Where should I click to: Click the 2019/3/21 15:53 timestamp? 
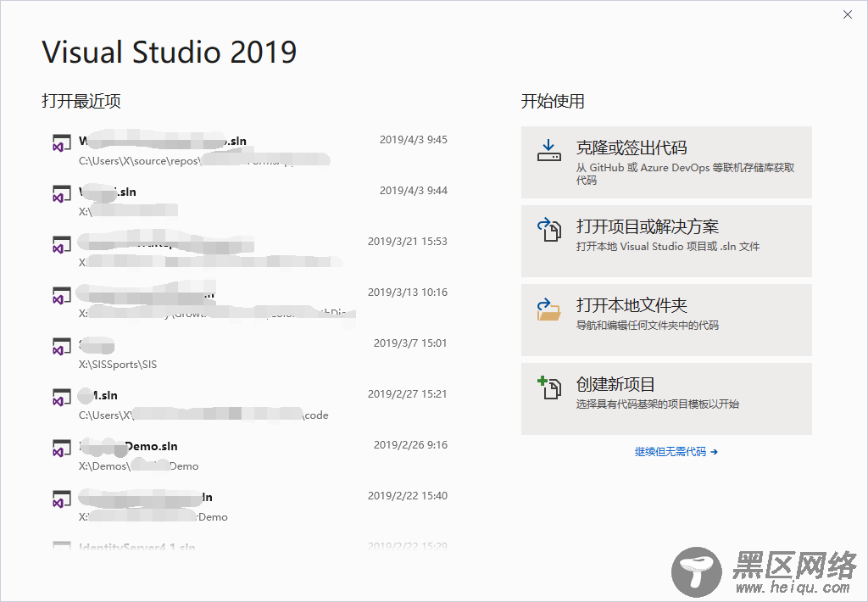coord(408,242)
